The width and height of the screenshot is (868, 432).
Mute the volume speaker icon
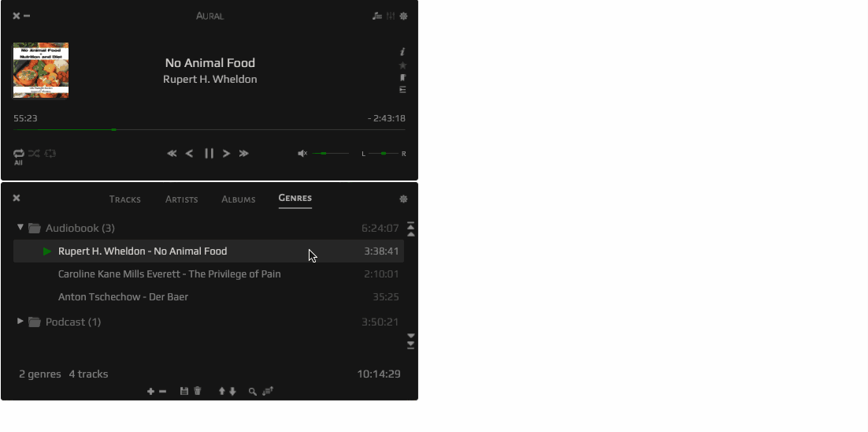point(302,154)
